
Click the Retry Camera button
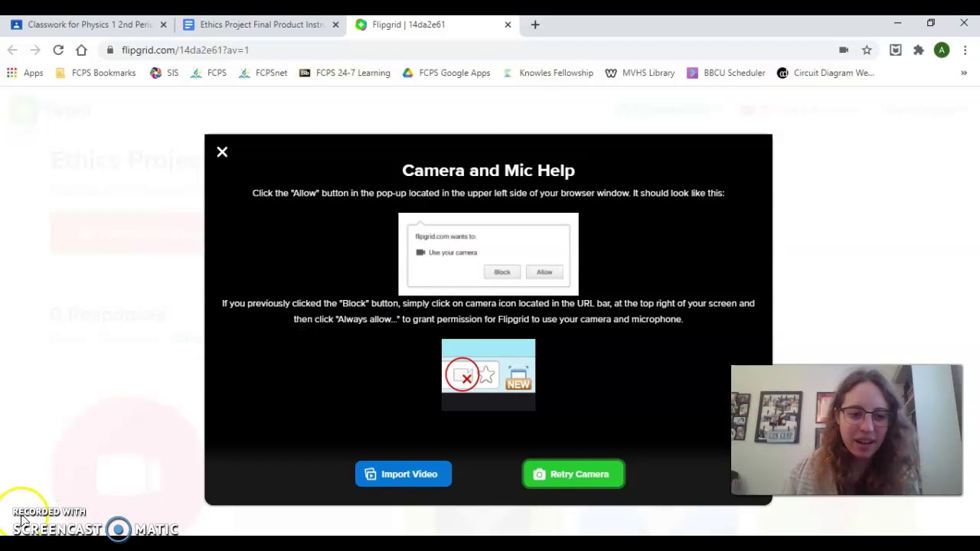pos(573,474)
